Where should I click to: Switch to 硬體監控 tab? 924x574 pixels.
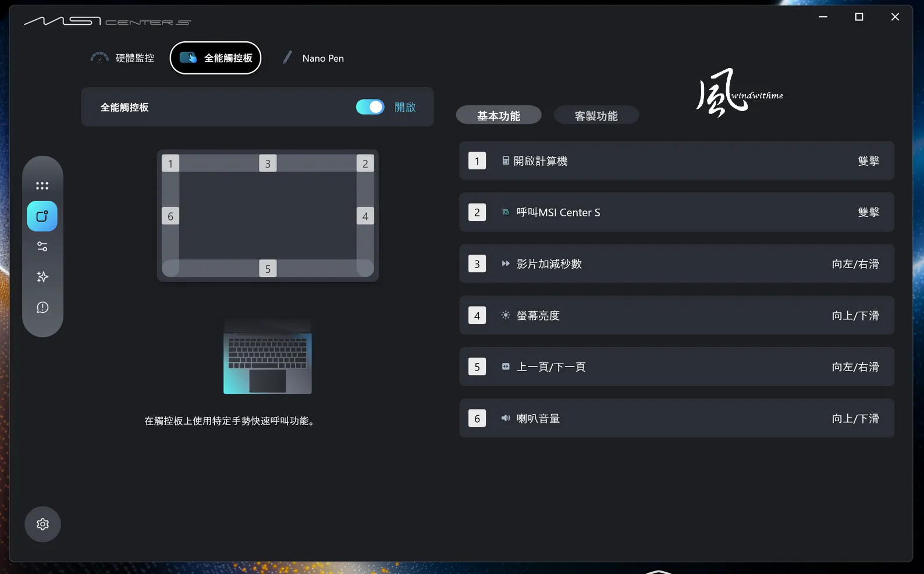tap(123, 58)
